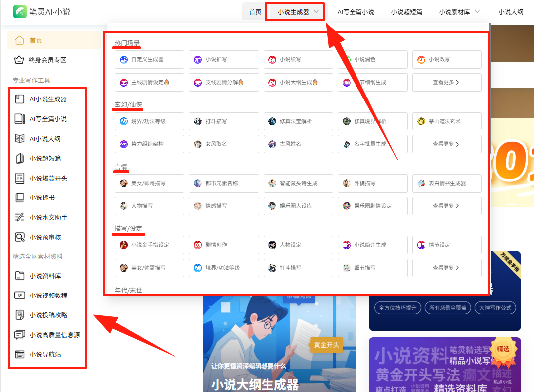Image resolution: width=534 pixels, height=392 pixels.
Task: Open 小说导航站 in the sidebar
Action: point(38,355)
